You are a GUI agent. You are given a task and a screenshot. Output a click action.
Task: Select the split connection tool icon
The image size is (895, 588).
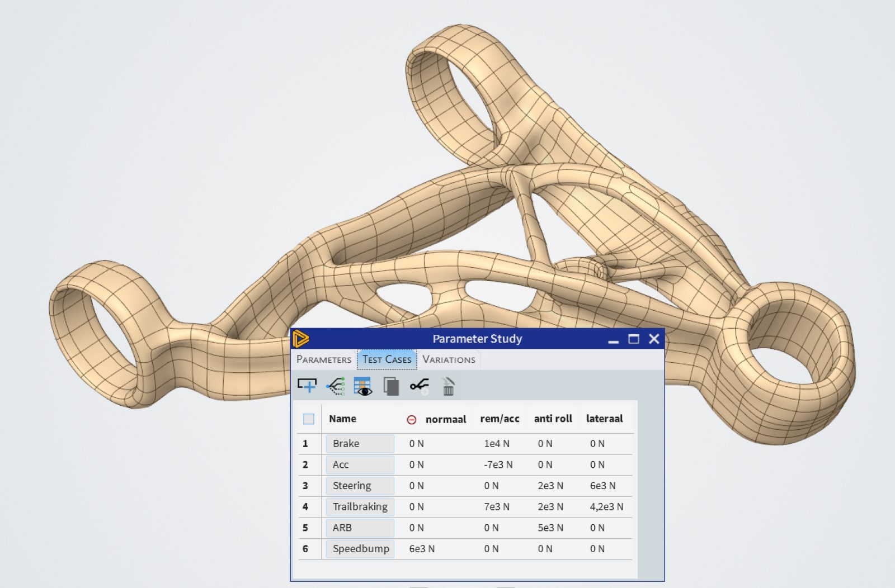click(420, 385)
